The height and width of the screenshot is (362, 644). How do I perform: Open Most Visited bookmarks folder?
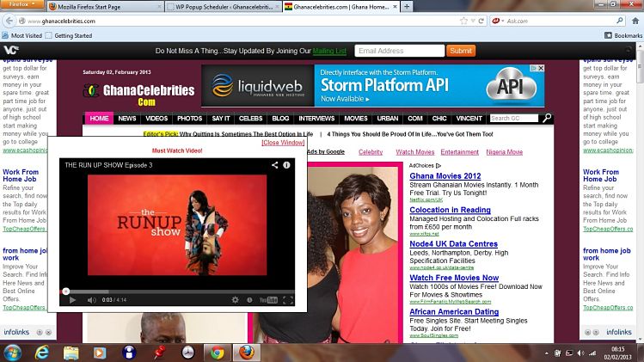(x=22, y=36)
